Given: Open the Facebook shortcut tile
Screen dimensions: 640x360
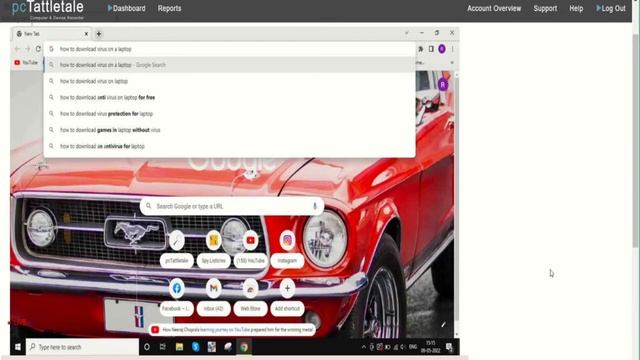Looking at the screenshot, I should pyautogui.click(x=177, y=297).
